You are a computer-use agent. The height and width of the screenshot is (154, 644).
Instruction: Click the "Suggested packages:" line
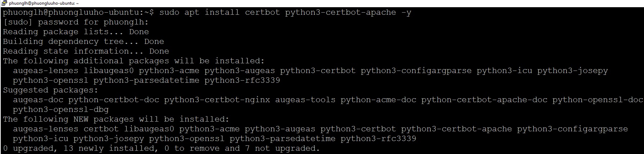pyautogui.click(x=50, y=90)
